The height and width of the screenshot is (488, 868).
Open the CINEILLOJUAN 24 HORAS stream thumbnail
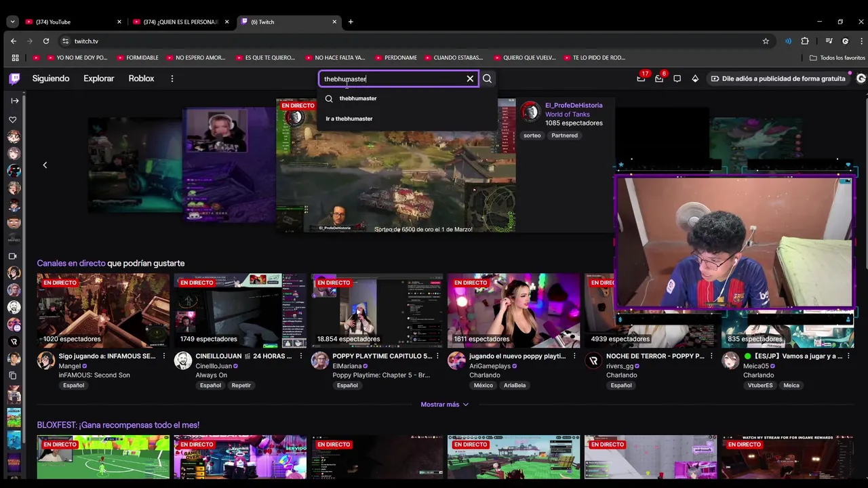tap(240, 310)
